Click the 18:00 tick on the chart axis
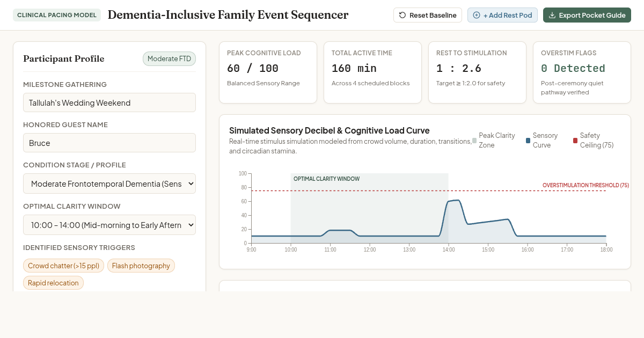The width and height of the screenshot is (644, 338). click(606, 249)
